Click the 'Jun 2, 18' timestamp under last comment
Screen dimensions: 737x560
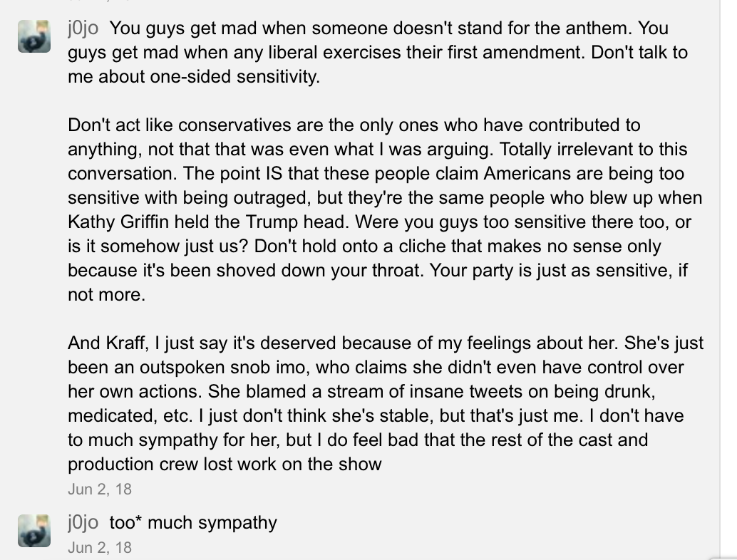[100, 547]
